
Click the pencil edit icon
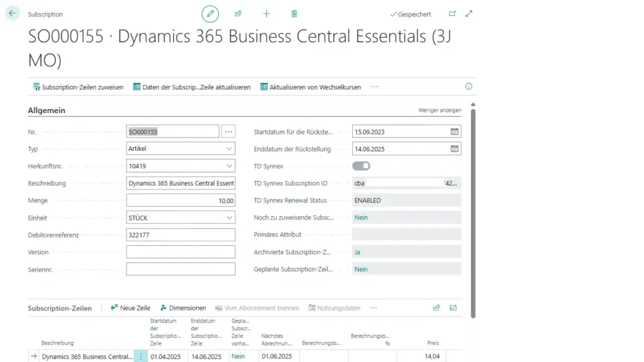pos(210,14)
